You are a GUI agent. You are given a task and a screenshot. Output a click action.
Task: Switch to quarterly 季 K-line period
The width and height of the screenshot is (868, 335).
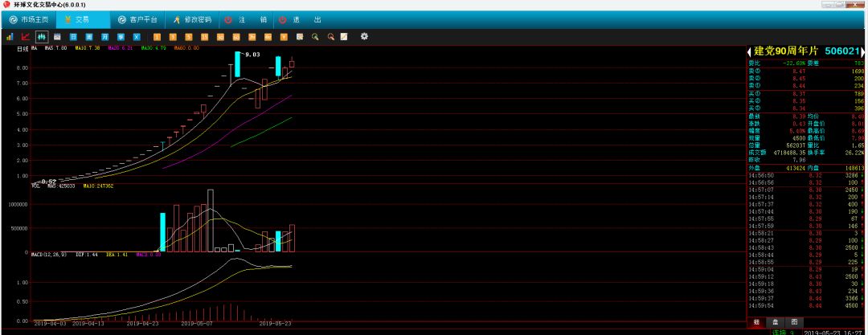click(121, 36)
